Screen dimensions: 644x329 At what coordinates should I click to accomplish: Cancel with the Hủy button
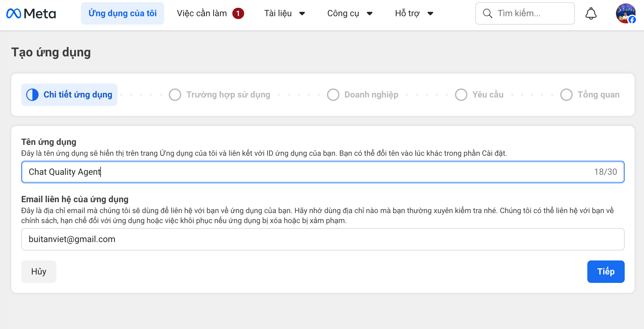tap(38, 271)
